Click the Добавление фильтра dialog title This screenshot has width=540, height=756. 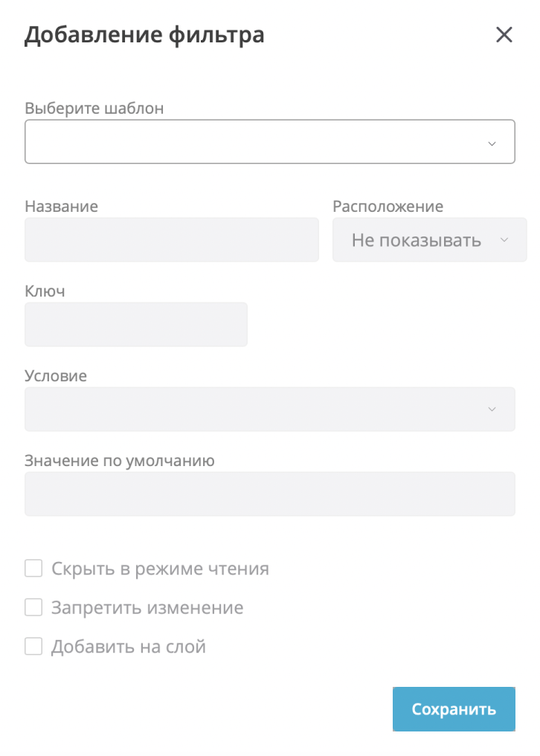[144, 35]
